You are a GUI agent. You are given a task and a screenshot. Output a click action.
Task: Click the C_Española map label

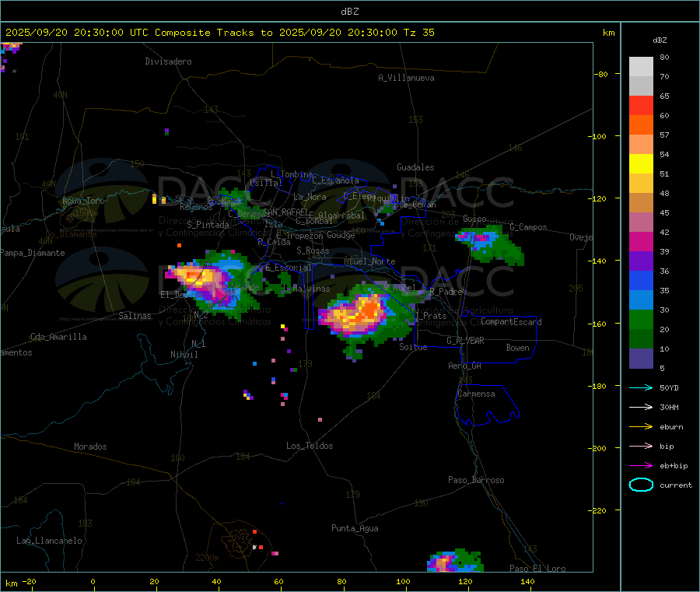336,180
